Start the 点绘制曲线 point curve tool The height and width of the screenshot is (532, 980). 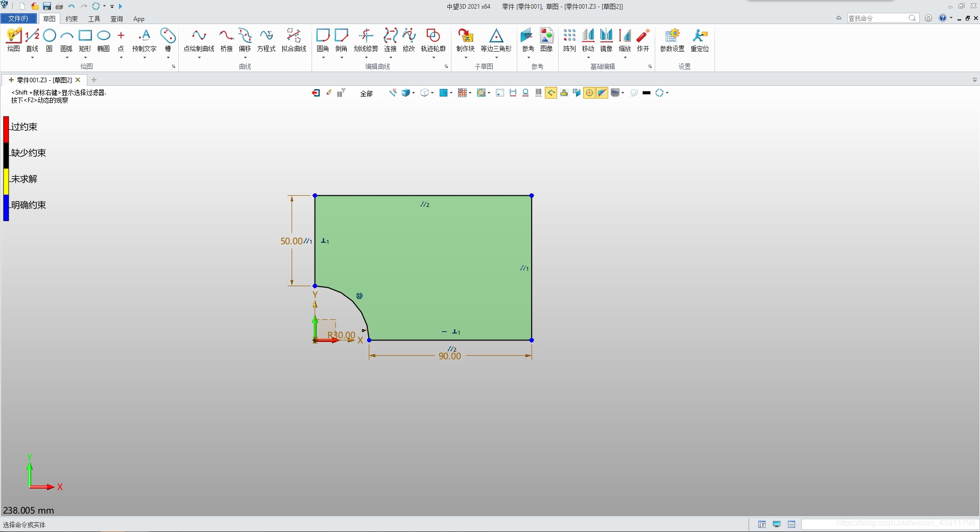199,40
